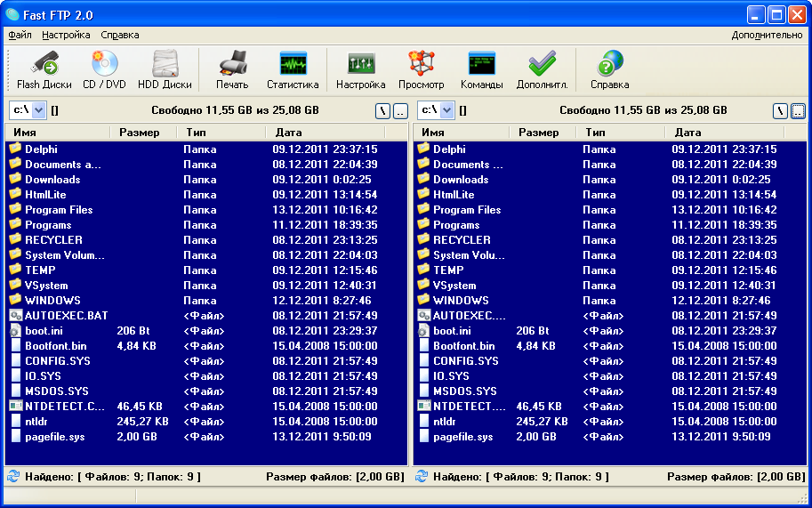Image resolution: width=812 pixels, height=508 pixels.
Task: Sort left panel by Имя column
Action: pyautogui.click(x=58, y=132)
